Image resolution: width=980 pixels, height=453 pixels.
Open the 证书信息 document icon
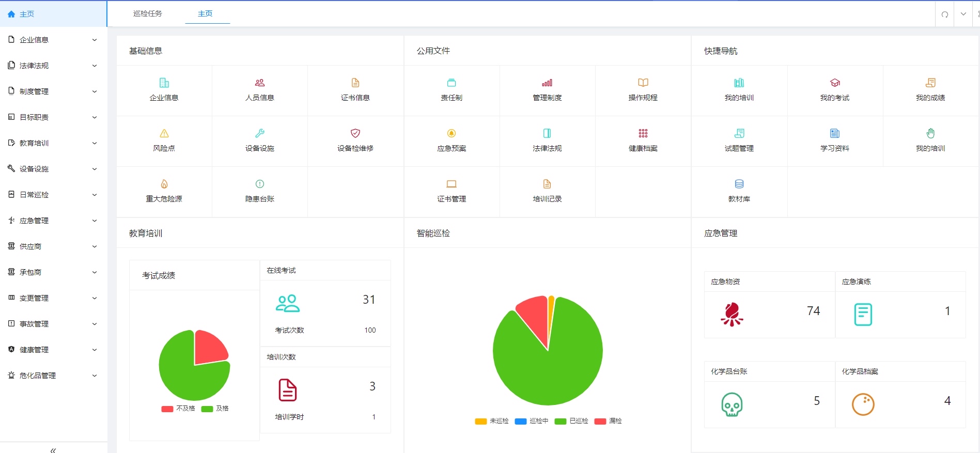click(x=355, y=83)
